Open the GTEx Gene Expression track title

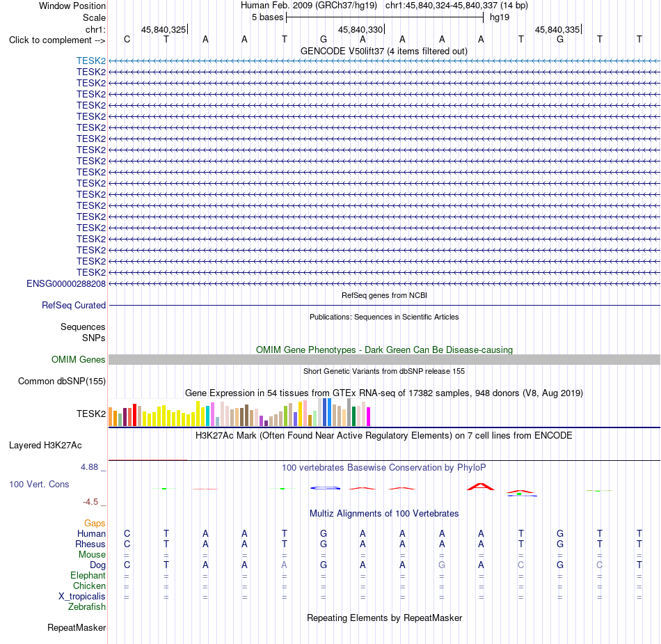tap(384, 393)
